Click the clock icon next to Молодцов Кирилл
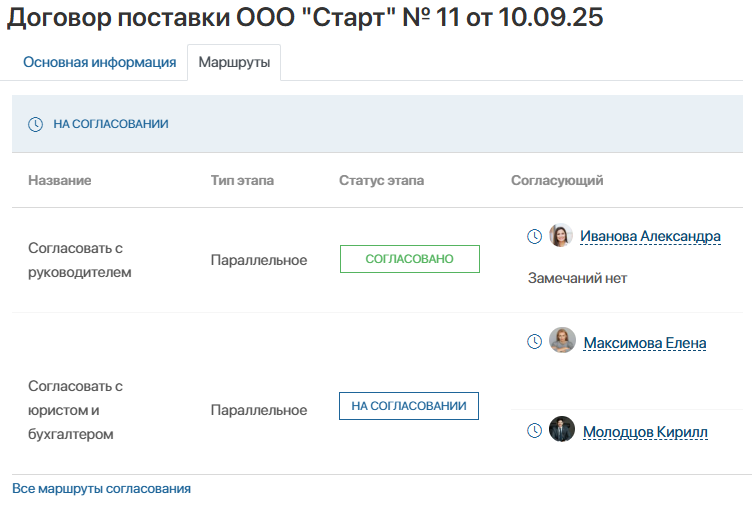The height and width of the screenshot is (507, 752). click(534, 430)
